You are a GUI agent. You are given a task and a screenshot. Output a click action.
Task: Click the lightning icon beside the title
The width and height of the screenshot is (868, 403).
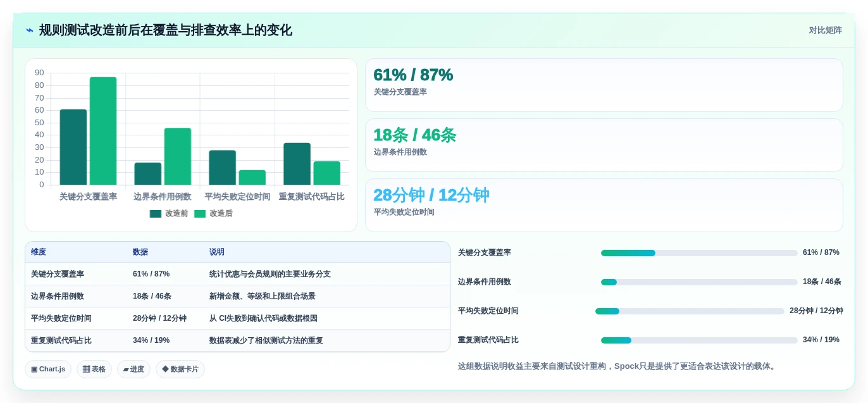click(x=30, y=30)
